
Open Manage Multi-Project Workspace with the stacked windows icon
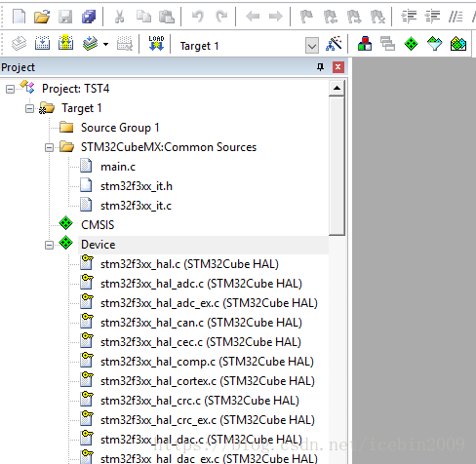click(388, 44)
